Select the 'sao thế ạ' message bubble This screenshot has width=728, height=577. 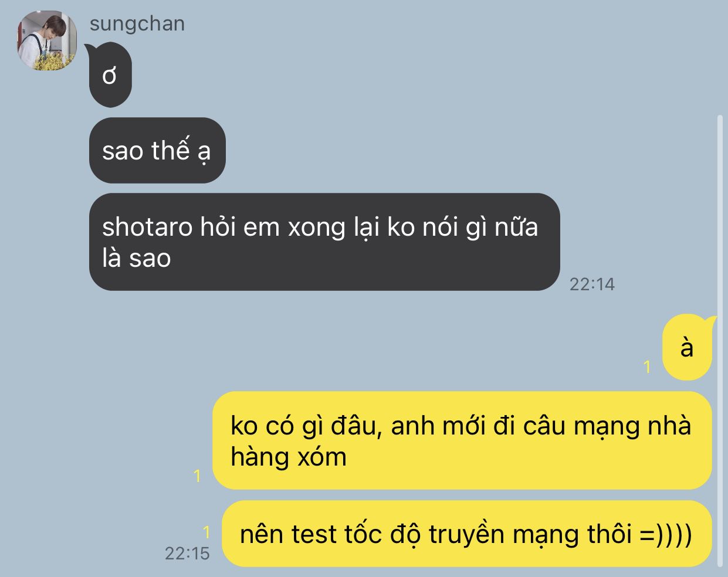pos(157,151)
